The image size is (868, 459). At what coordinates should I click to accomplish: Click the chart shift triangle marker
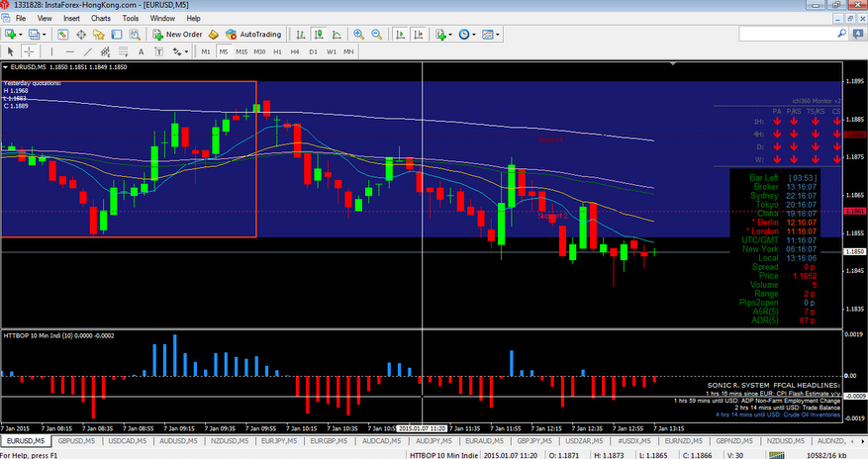pos(673,64)
